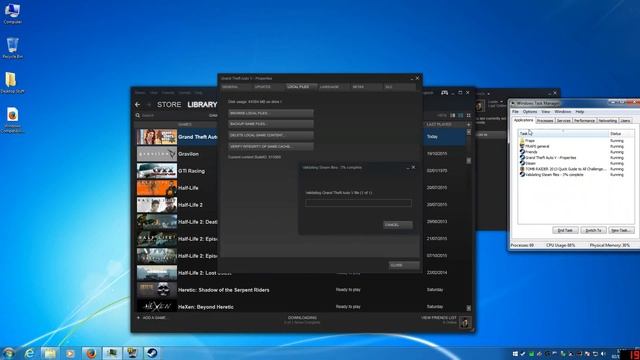The image size is (640, 360).
Task: Switch to UPDATES tab in Properties
Action: click(x=268, y=87)
